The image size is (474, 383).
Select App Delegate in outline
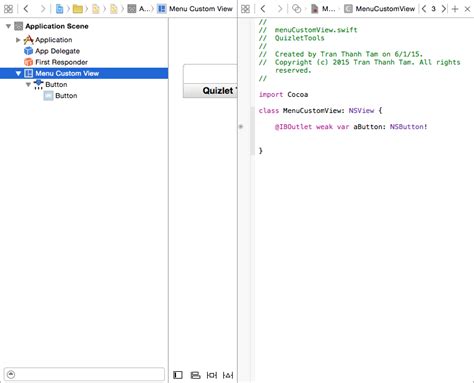coord(57,51)
